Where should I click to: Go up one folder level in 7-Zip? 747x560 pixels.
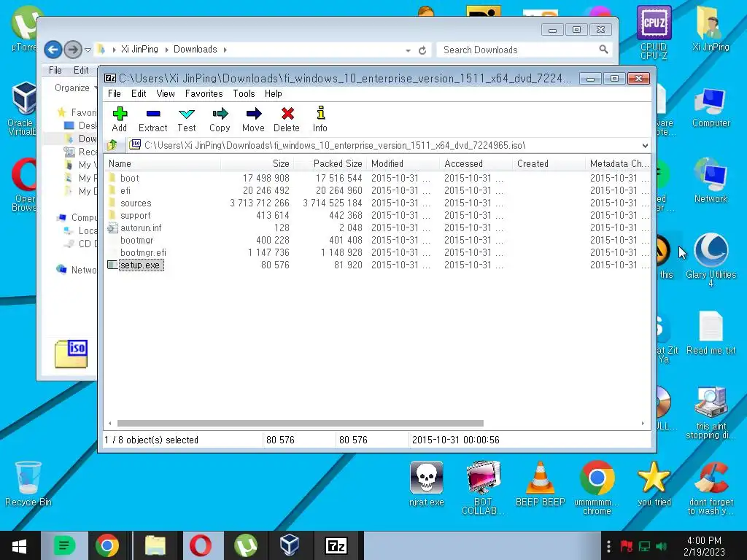112,145
